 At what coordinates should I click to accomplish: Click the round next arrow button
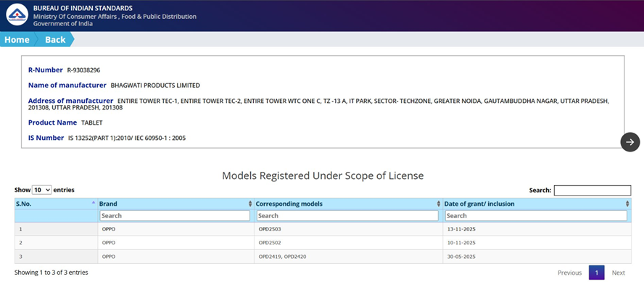pyautogui.click(x=630, y=142)
